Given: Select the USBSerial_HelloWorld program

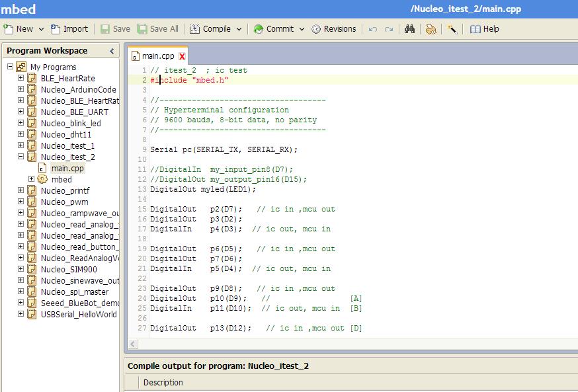Looking at the screenshot, I should 79,315.
